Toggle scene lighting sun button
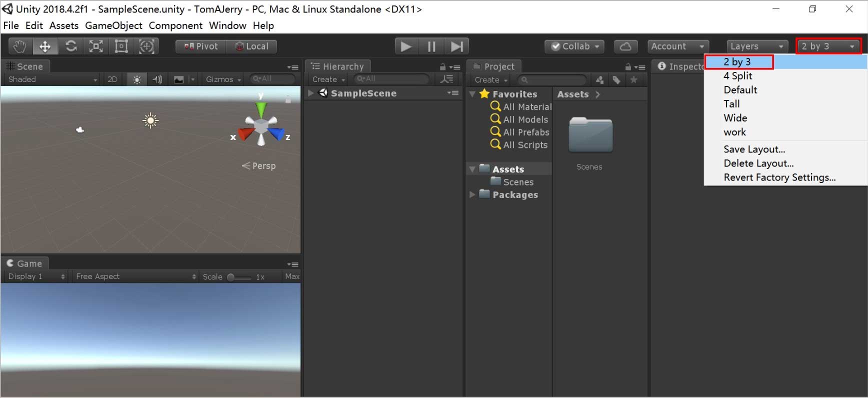The height and width of the screenshot is (398, 868). (136, 79)
